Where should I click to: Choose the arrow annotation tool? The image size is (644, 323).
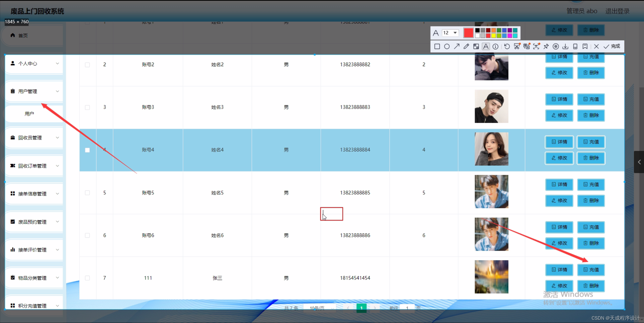click(x=456, y=47)
